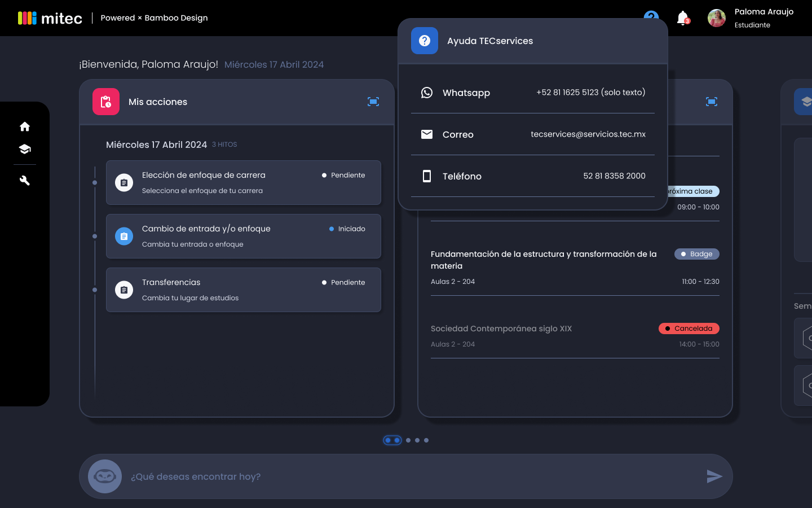Viewport: 812px width, 508px height.
Task: Open the home icon in sidebar
Action: point(25,126)
